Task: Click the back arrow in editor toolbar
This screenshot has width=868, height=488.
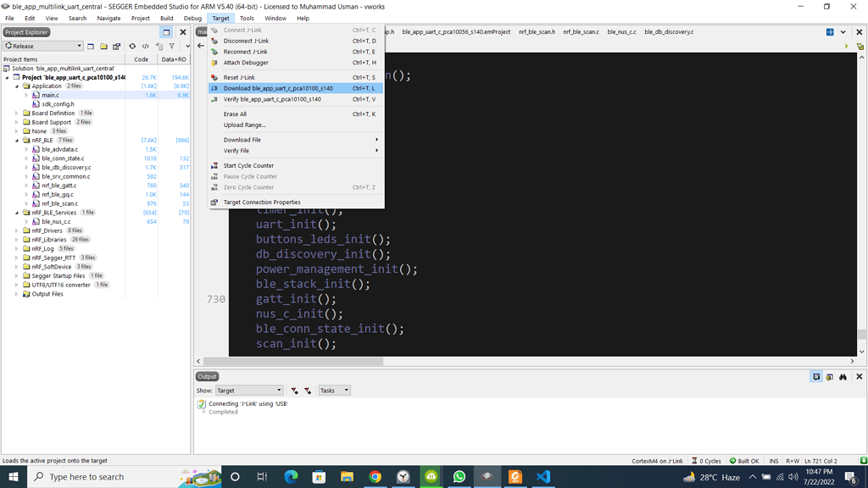Action: (x=201, y=46)
